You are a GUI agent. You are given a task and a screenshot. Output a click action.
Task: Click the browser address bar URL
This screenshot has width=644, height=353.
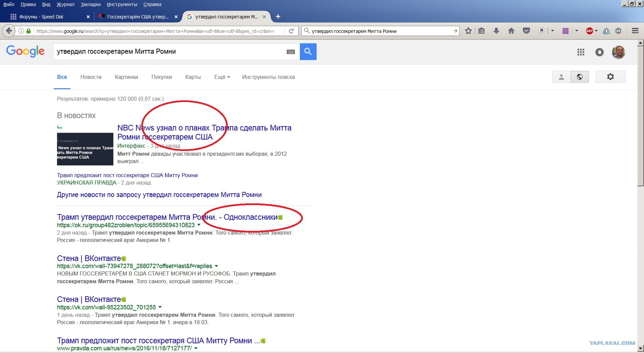(155, 31)
